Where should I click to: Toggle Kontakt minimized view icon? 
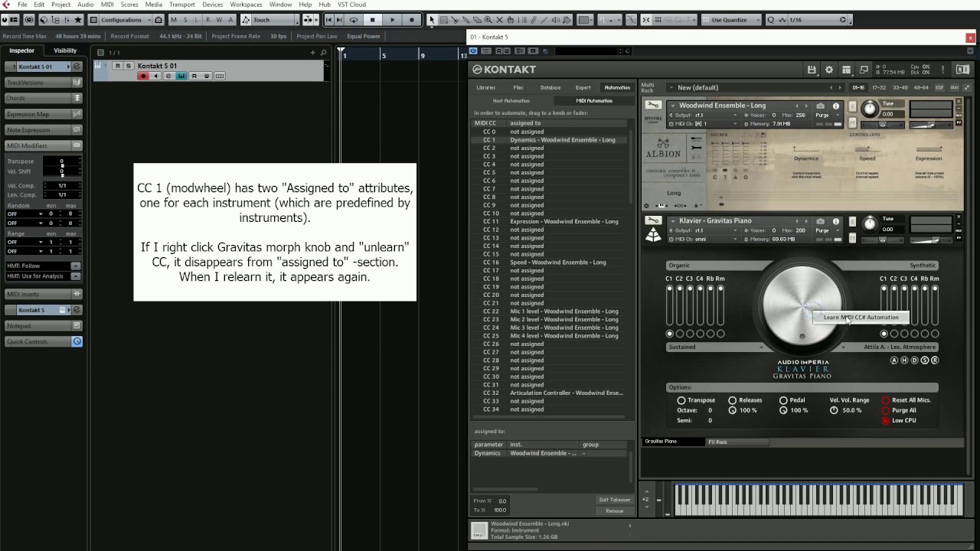864,70
